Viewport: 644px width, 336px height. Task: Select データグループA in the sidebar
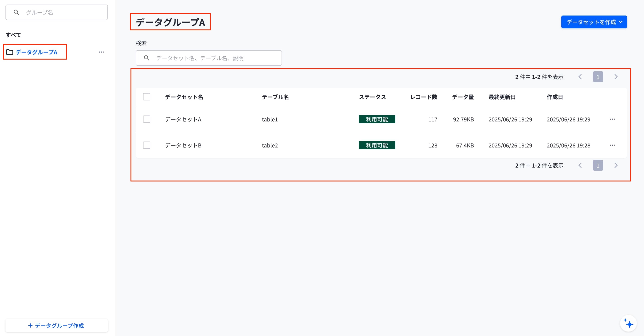[37, 52]
